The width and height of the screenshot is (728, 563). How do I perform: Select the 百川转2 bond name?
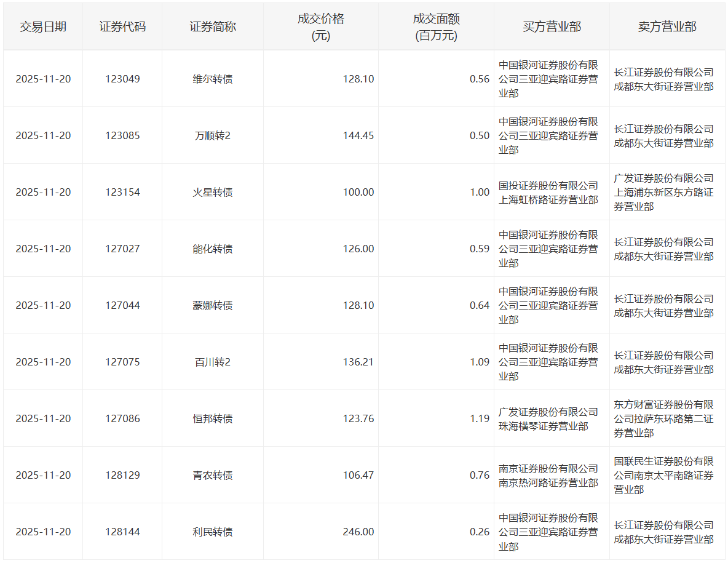(x=212, y=362)
